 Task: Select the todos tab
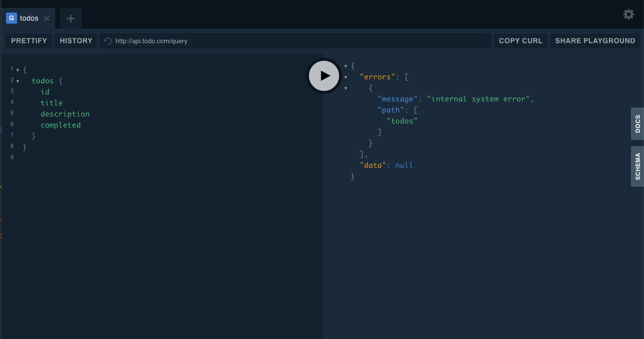click(x=29, y=18)
